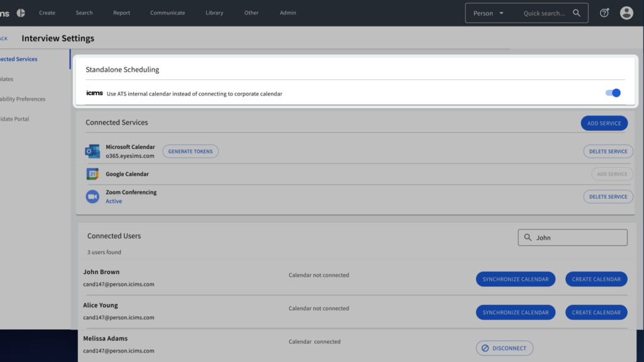Open the Admin menu

click(x=288, y=13)
